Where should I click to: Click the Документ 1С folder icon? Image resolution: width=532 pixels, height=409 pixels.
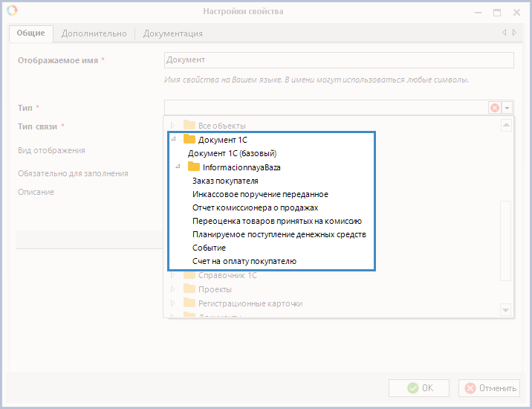(189, 139)
